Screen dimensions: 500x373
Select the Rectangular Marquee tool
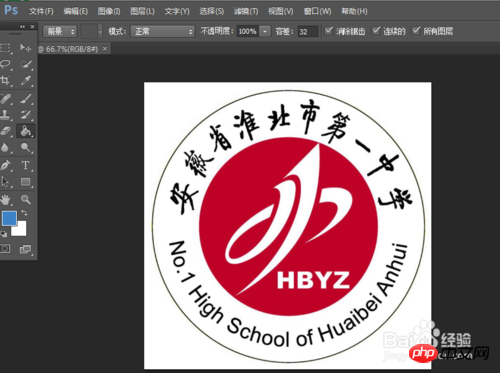5,48
